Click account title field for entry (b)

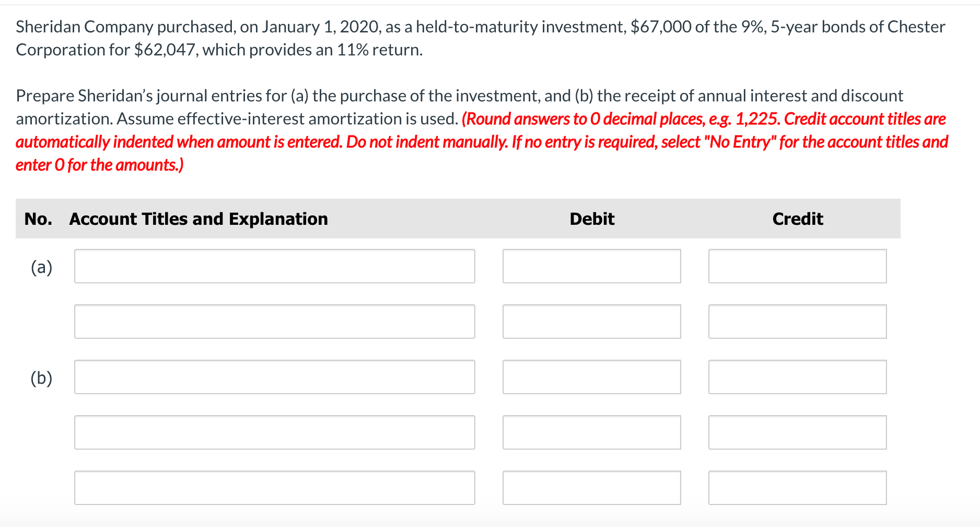click(x=274, y=377)
